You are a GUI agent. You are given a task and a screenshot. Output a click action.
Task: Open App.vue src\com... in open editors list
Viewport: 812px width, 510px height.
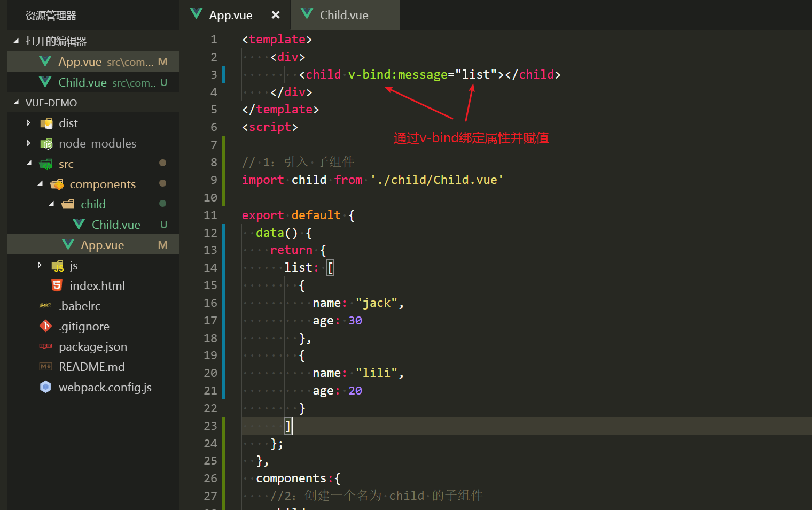click(x=93, y=61)
